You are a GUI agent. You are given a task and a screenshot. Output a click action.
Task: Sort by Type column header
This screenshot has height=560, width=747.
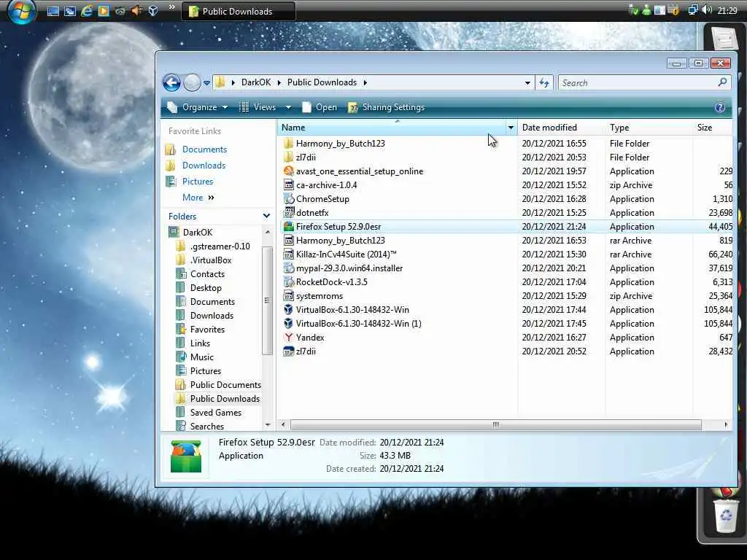click(649, 128)
